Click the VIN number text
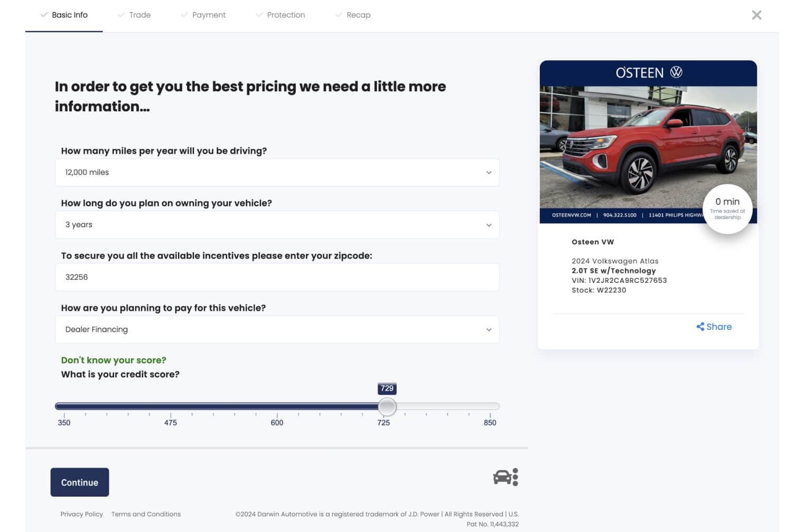805x532 pixels. (619, 280)
